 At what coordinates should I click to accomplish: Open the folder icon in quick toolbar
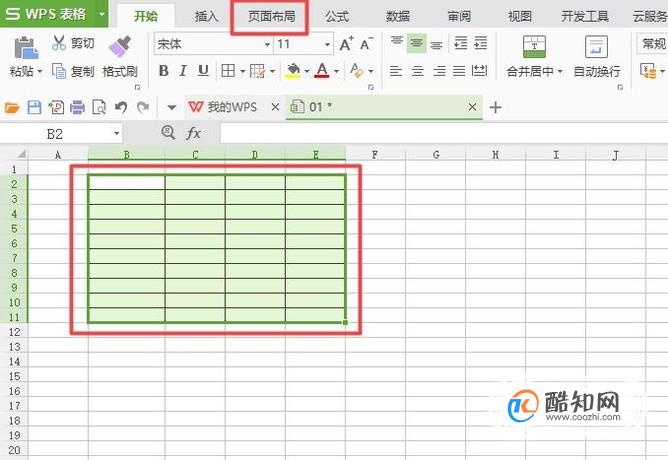coord(12,107)
